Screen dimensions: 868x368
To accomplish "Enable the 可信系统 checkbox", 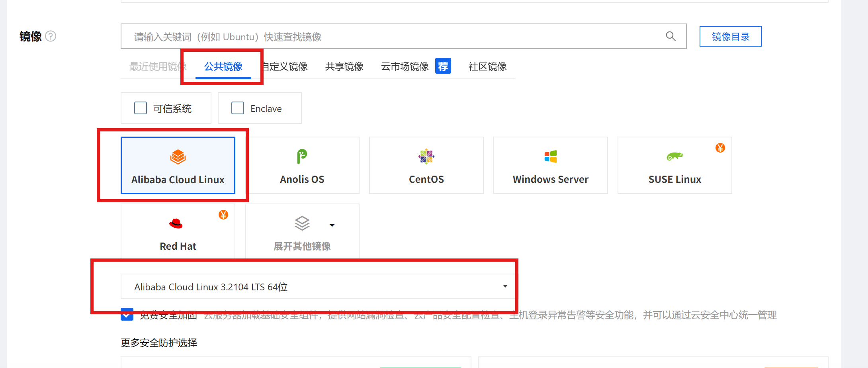I will (x=141, y=108).
